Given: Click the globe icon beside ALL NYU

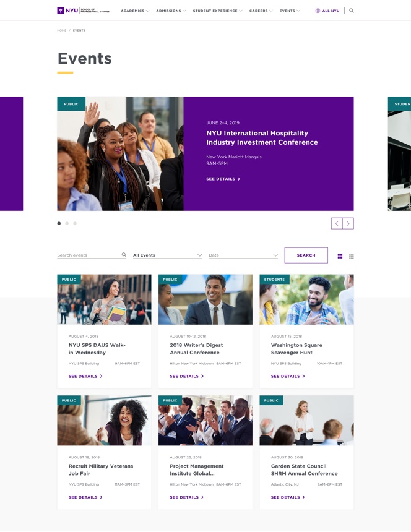Looking at the screenshot, I should 318,11.
